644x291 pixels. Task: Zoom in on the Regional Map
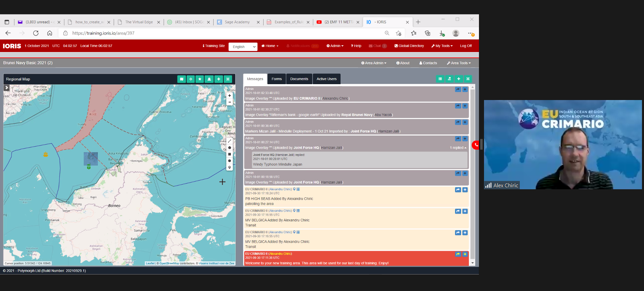pos(230,96)
